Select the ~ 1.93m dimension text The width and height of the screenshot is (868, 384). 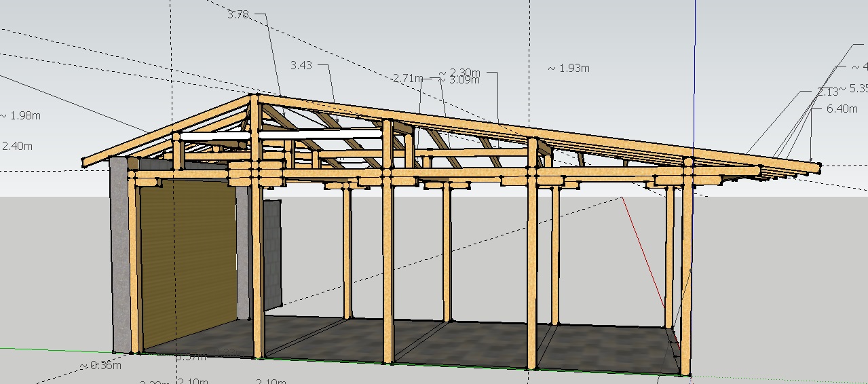click(569, 68)
